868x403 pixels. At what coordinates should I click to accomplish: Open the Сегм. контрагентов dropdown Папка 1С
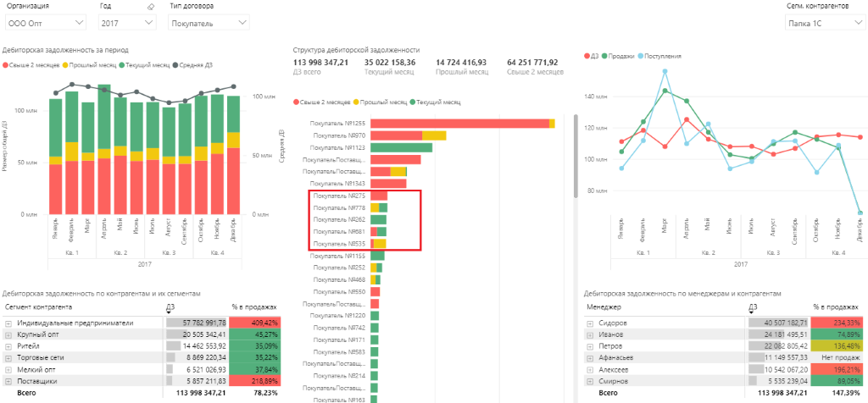point(824,23)
